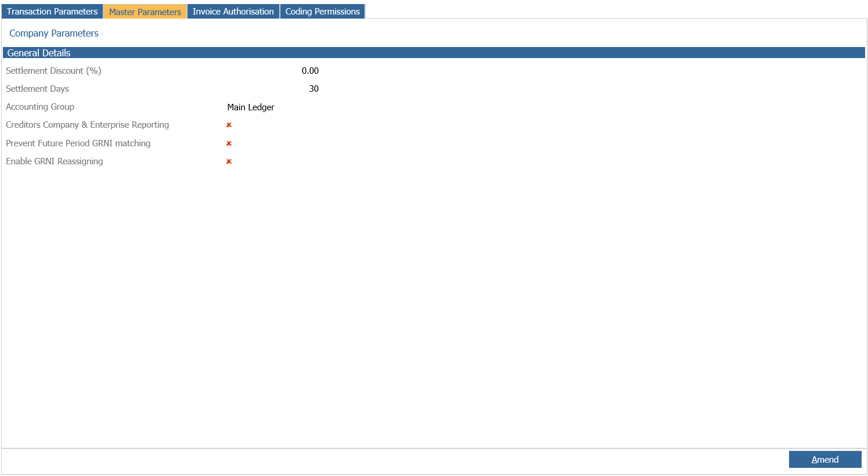The width and height of the screenshot is (868, 476).
Task: Click the Prevent Future Period GRNI matching label
Action: [78, 143]
